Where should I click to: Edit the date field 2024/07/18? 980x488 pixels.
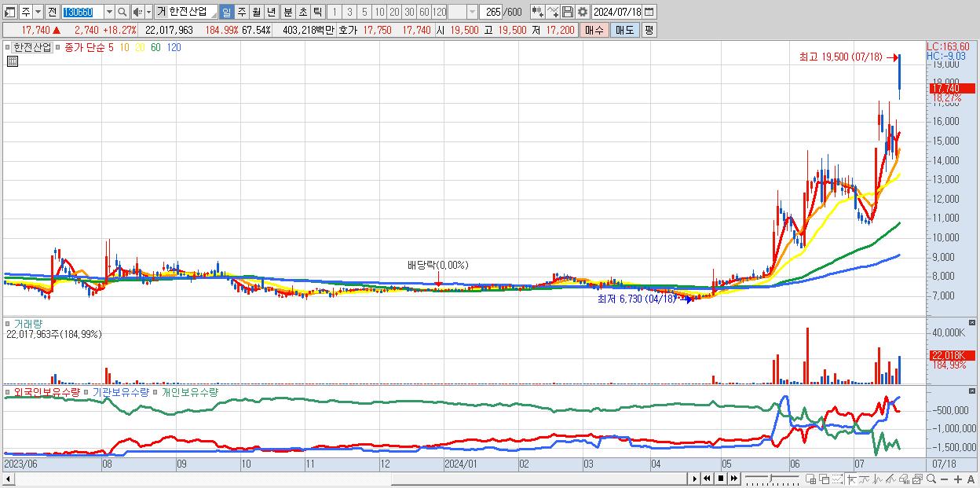[617, 12]
